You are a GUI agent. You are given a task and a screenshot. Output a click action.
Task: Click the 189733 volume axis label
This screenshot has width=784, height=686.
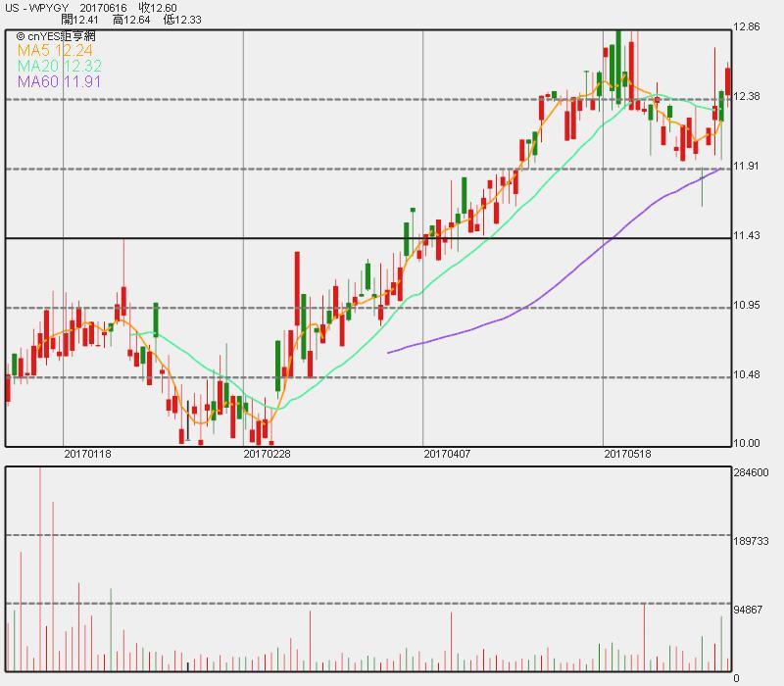[751, 542]
